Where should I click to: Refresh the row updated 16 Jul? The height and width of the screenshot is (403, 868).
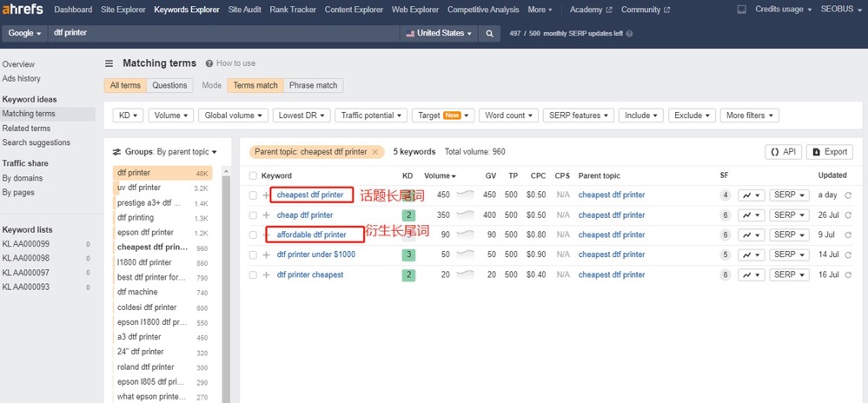coord(848,275)
